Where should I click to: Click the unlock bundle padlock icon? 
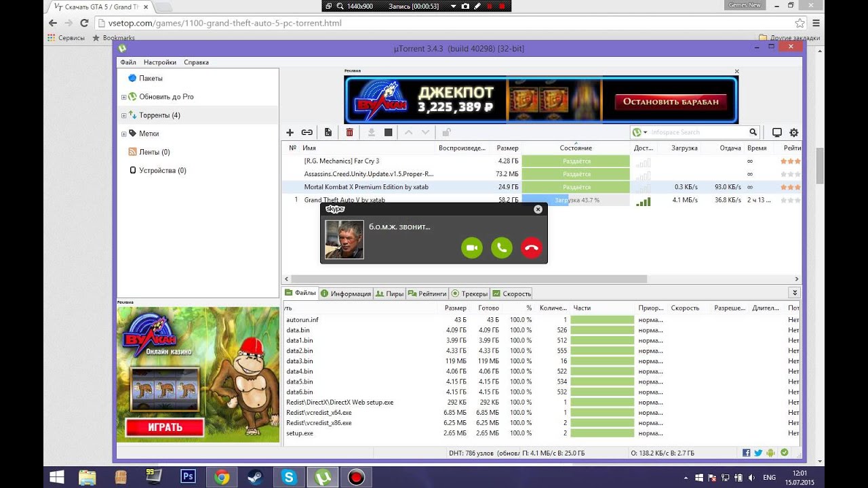[x=447, y=132]
